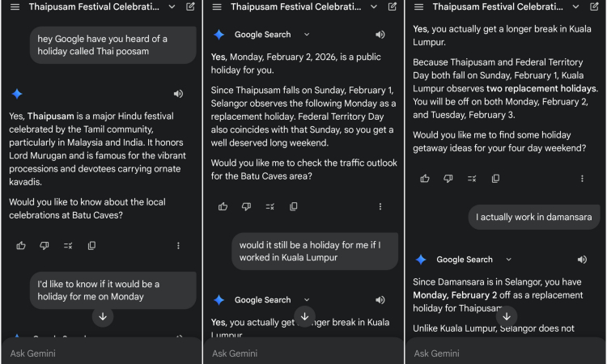
Task: Focus Ask Gemini field below 'Unlike Kuala Lumpur' text
Action: pos(506,353)
